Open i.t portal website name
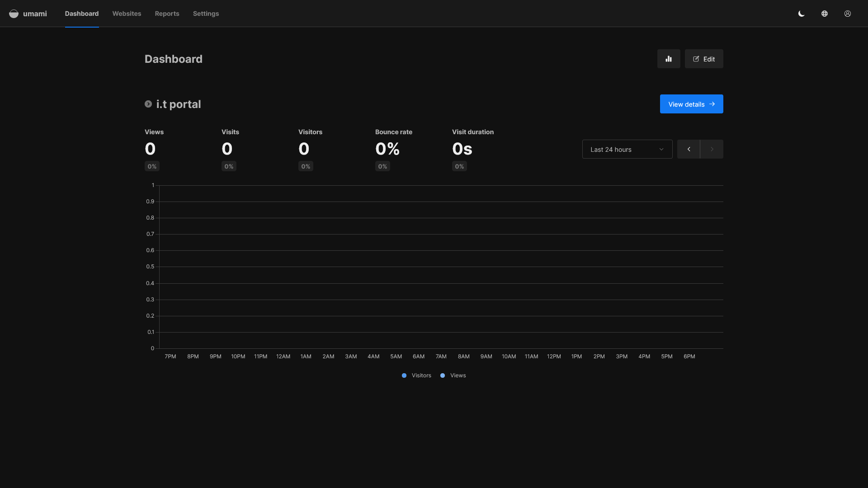Viewport: 868px width, 488px height. click(x=179, y=104)
